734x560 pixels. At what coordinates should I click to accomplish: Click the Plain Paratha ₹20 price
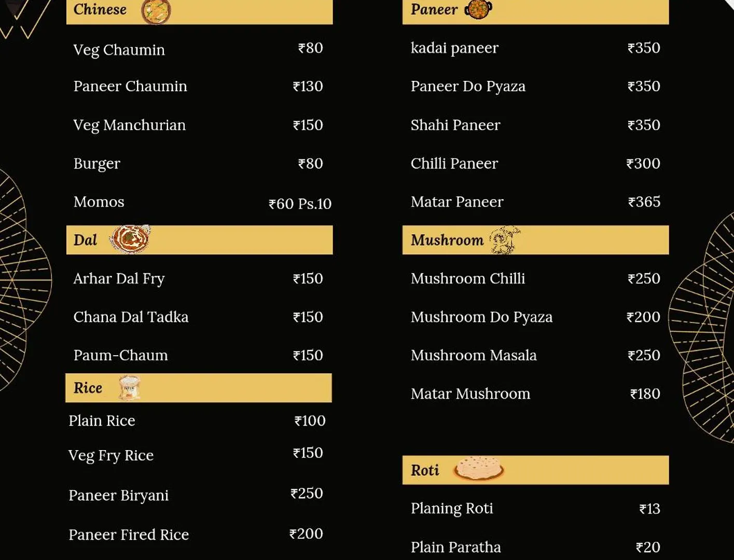648,547
